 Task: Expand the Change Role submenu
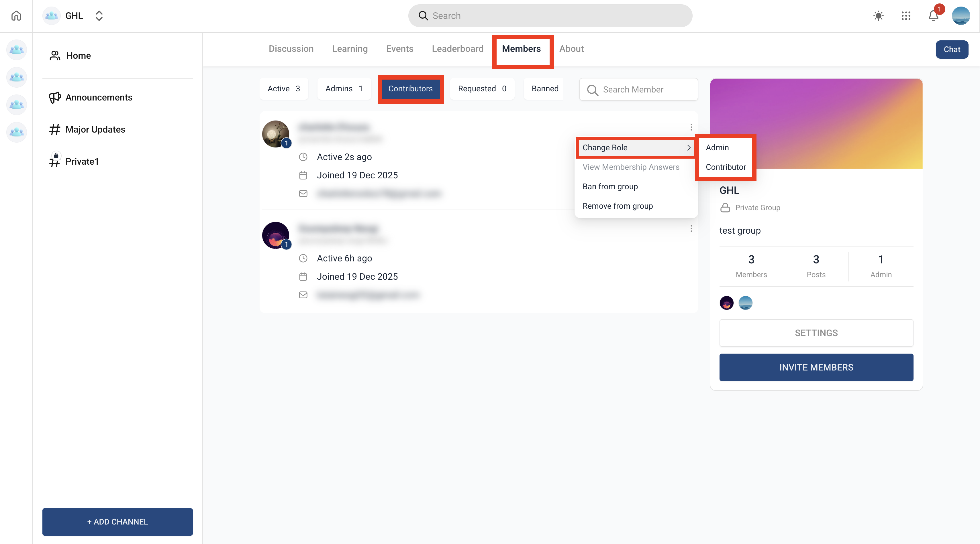(x=636, y=147)
